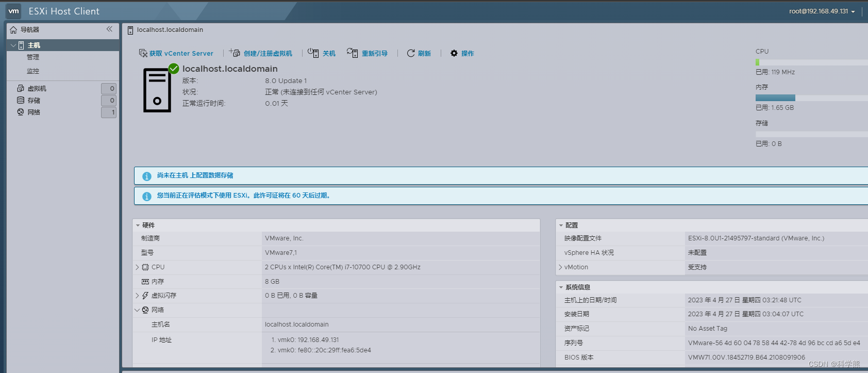Click the refresh circular arrow icon
The height and width of the screenshot is (373, 868).
coord(411,53)
